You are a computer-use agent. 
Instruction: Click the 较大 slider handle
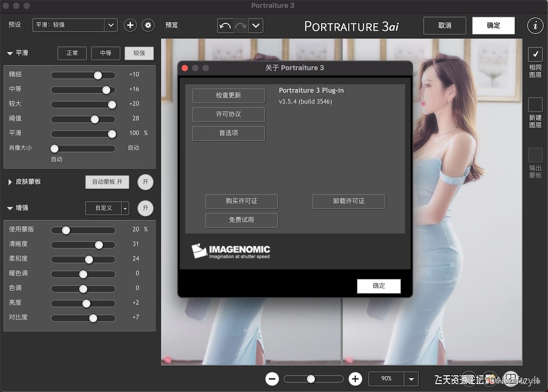click(112, 105)
